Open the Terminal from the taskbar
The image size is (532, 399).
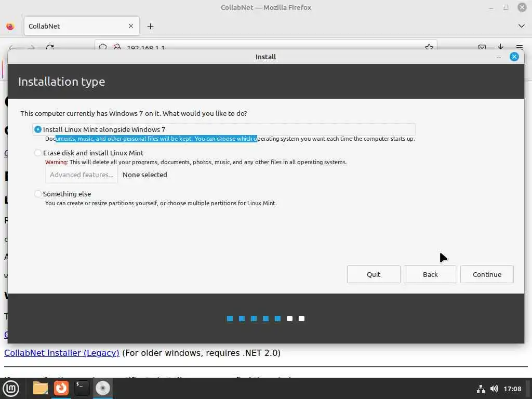pyautogui.click(x=82, y=388)
